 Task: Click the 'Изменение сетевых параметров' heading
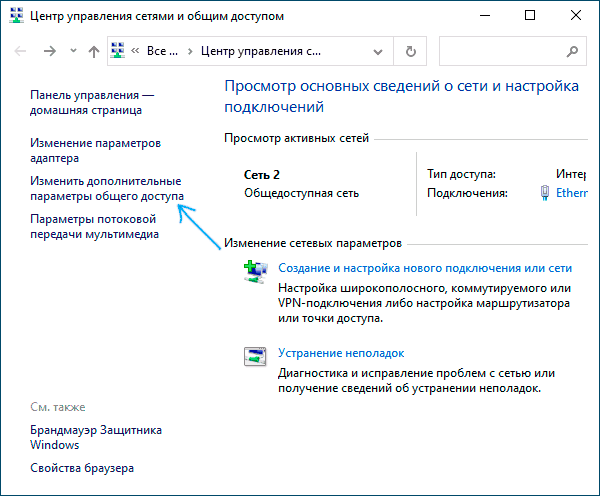coord(313,243)
